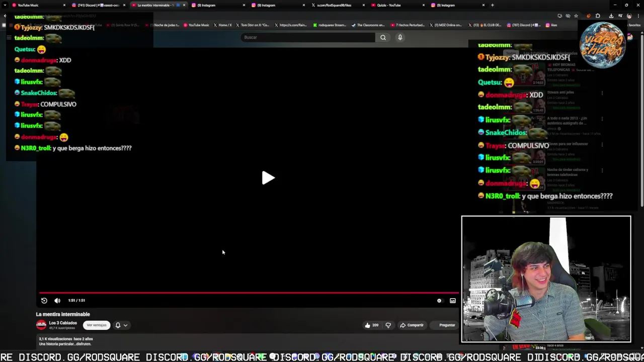
Task: Mute the video with speaker icon
Action: pos(57,301)
